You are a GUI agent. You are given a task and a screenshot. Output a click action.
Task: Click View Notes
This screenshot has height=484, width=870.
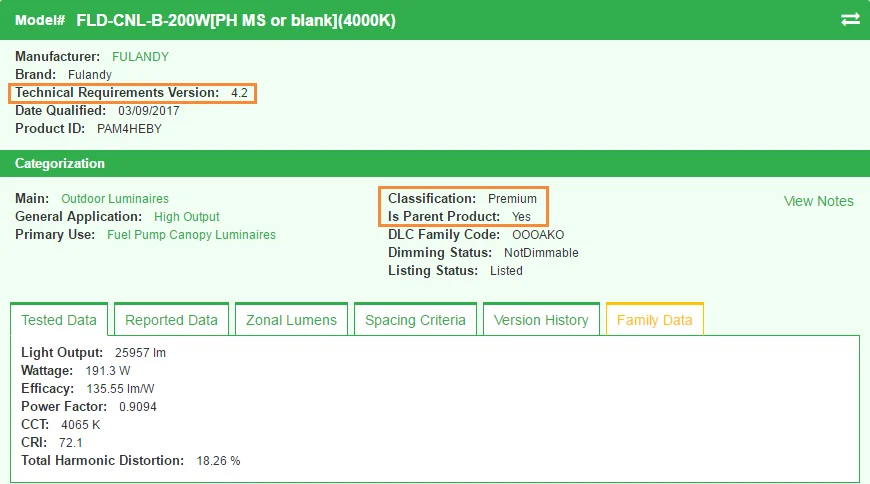[x=818, y=201]
